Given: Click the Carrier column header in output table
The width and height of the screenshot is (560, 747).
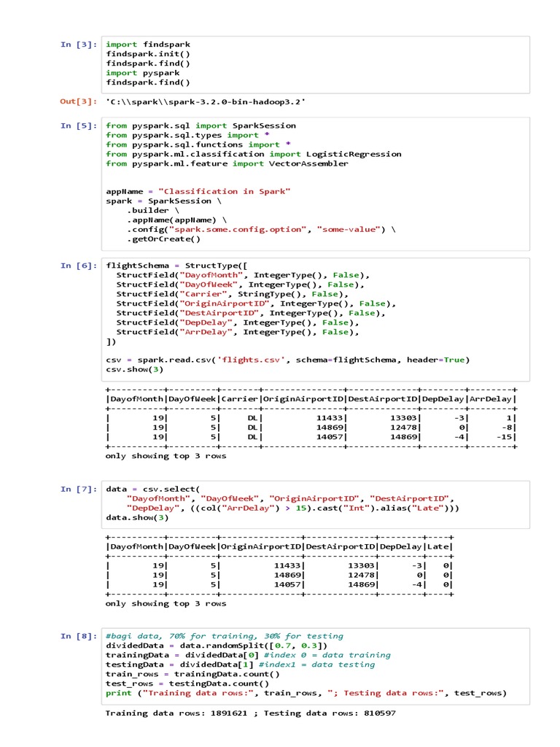Looking at the screenshot, I should [x=240, y=399].
